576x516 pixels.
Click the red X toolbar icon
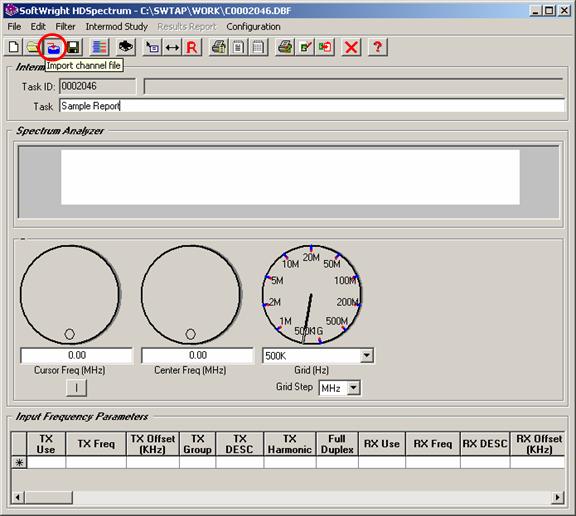(x=351, y=47)
